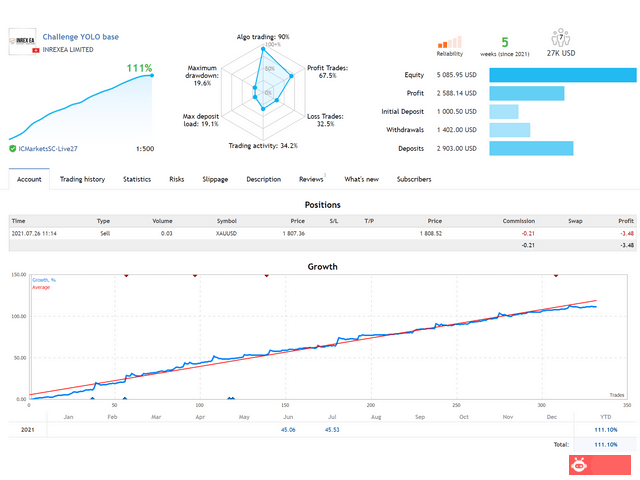Image resolution: width=640 pixels, height=480 pixels.
Task: Open the ICMarketsSC-Live27 broker link
Action: (x=48, y=149)
